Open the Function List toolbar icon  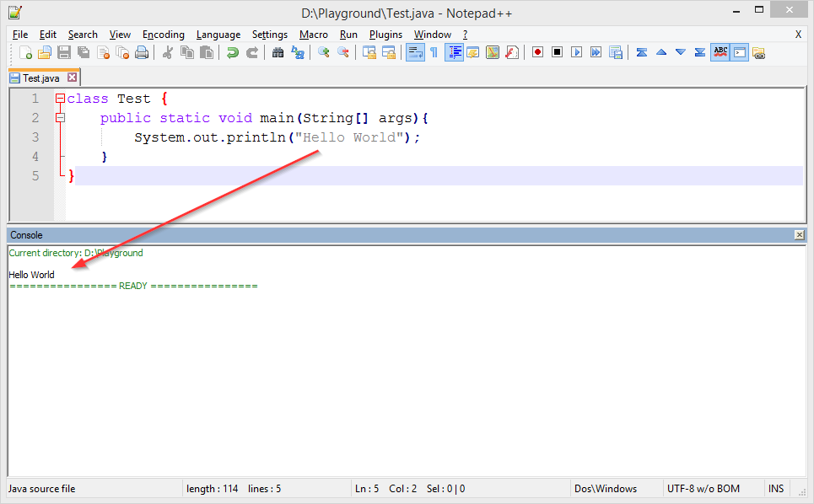(512, 52)
